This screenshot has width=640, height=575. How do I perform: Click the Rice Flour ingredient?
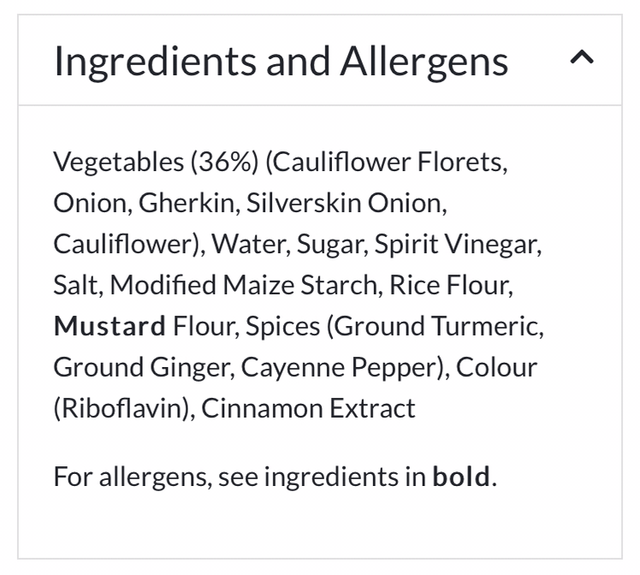point(451,285)
